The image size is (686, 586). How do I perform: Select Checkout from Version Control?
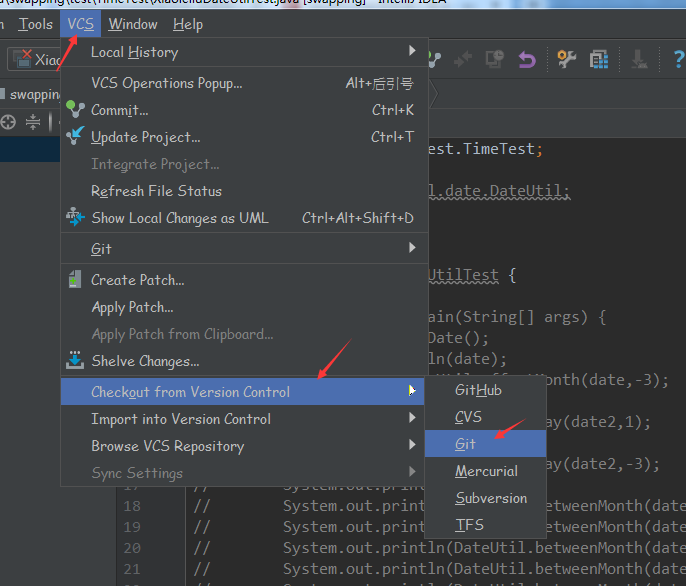[242, 392]
